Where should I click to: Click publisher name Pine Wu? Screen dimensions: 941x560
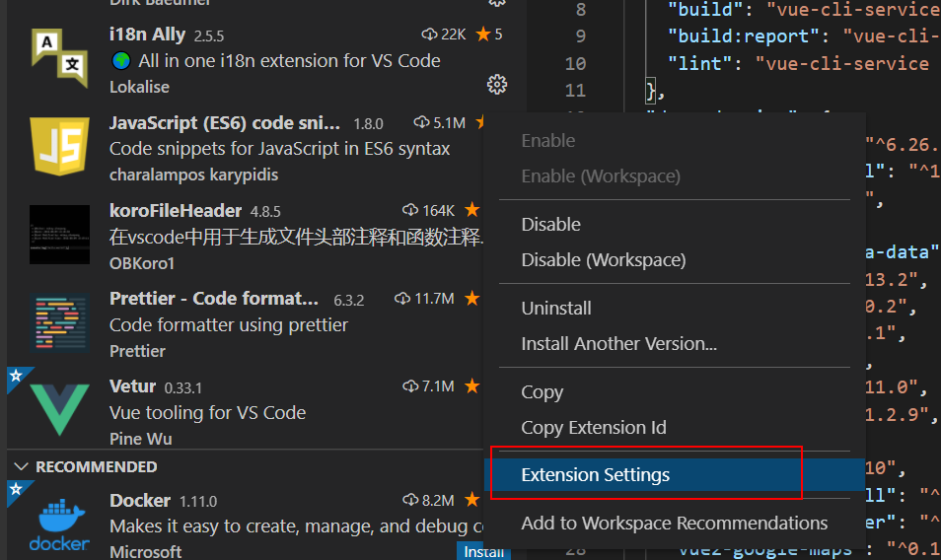click(x=140, y=439)
